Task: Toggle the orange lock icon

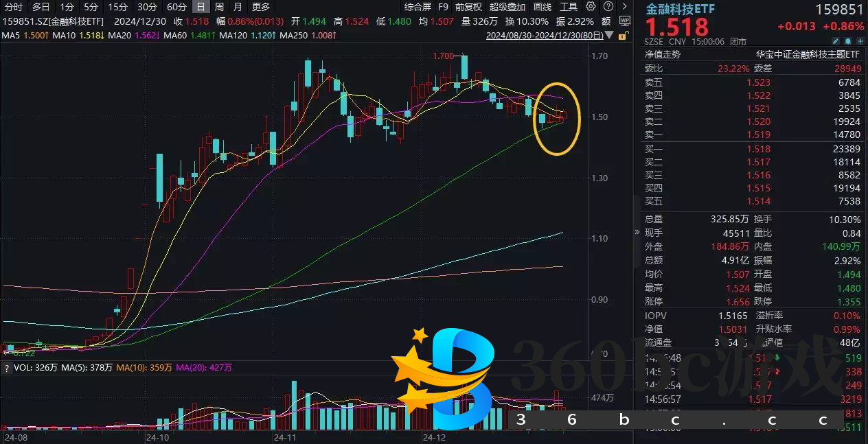Action: coord(623,35)
